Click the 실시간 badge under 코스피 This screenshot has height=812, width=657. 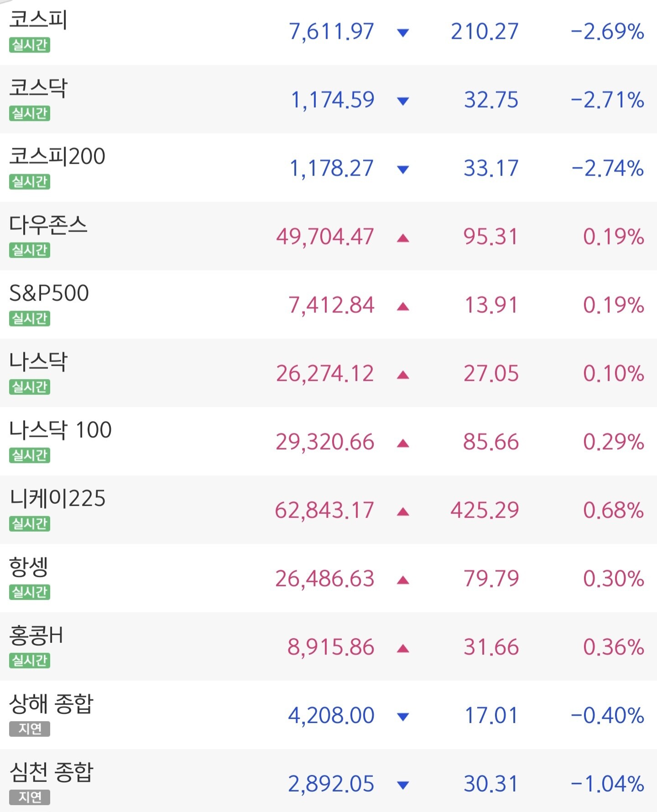[30, 45]
